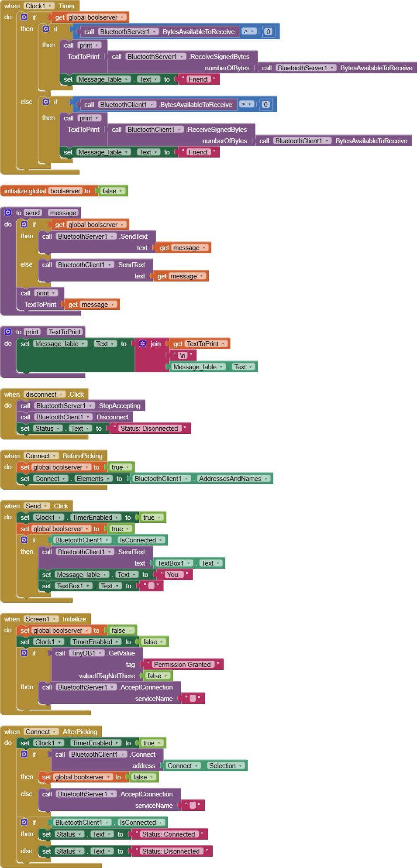Click the gear icon on the join block
Screen dimensions: 417x868
click(x=143, y=343)
